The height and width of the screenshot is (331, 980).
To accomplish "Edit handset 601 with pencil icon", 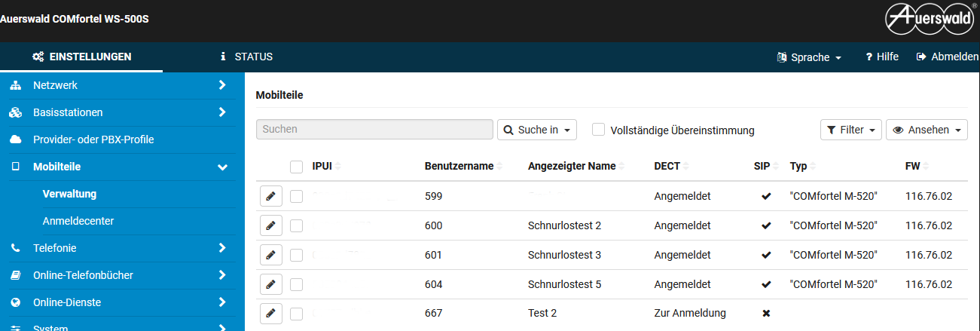I will point(270,255).
